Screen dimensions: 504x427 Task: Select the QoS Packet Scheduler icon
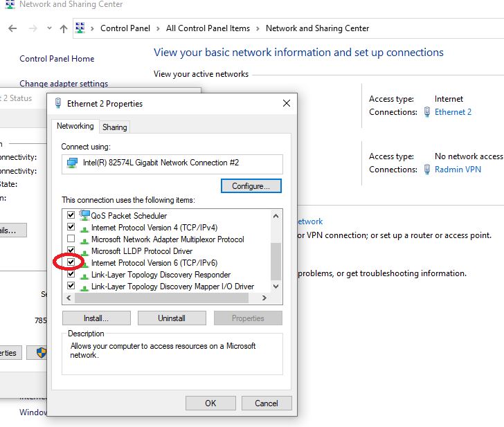click(x=84, y=215)
